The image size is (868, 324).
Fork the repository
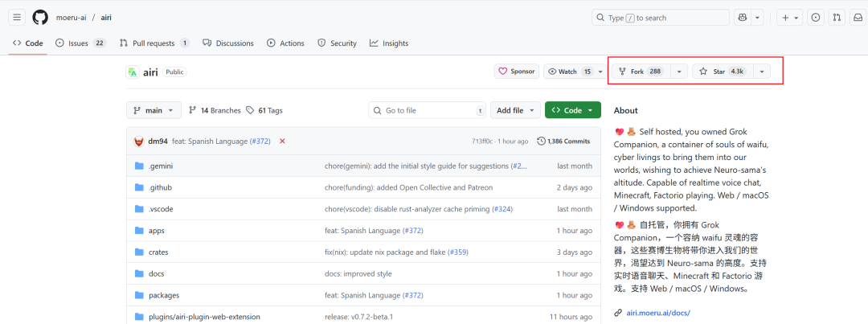pos(641,72)
